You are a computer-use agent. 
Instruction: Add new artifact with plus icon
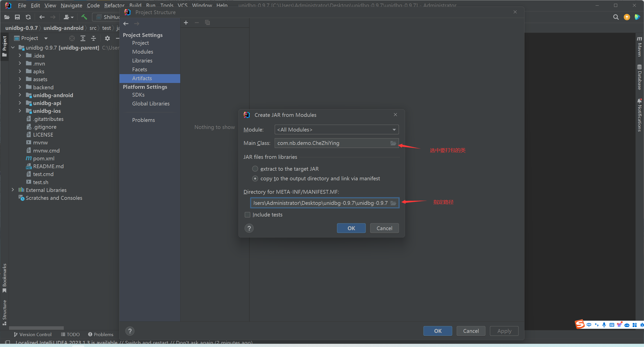pyautogui.click(x=186, y=23)
